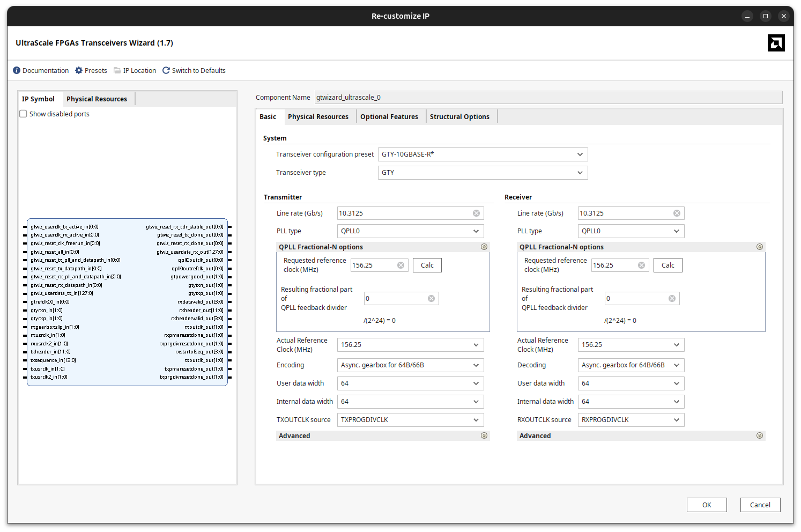This screenshot has height=532, width=801.
Task: Click the OK button
Action: (x=707, y=505)
